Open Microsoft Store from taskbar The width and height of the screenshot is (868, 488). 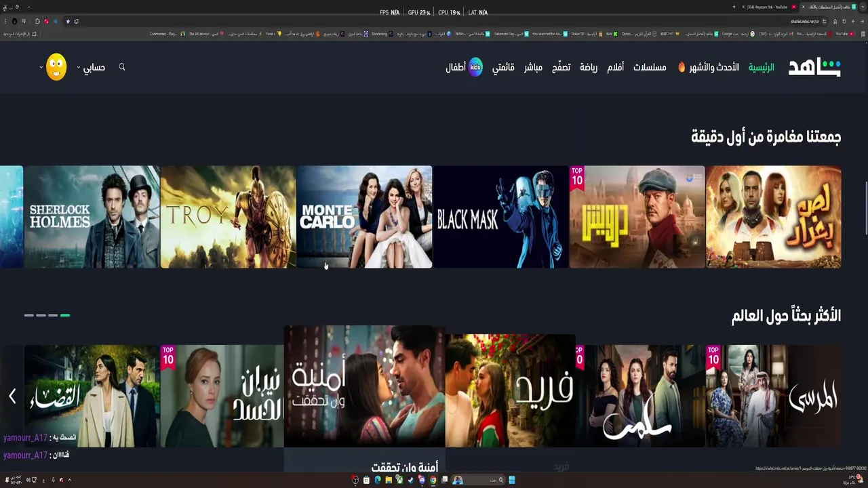coord(366,480)
